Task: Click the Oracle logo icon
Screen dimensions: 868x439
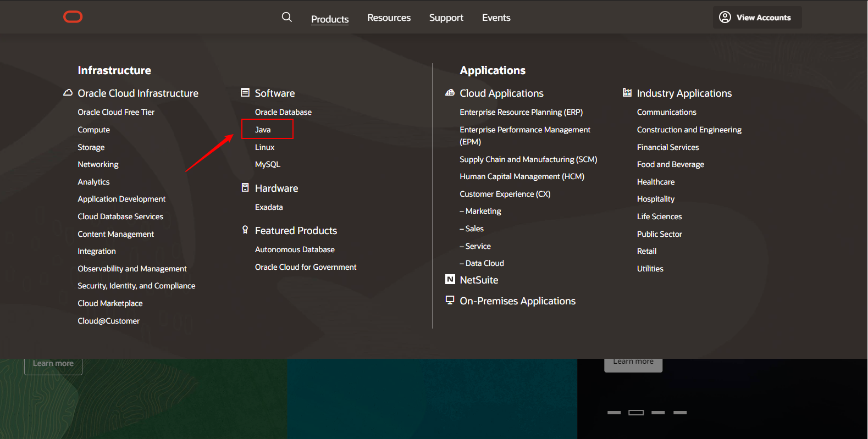Action: [x=73, y=17]
